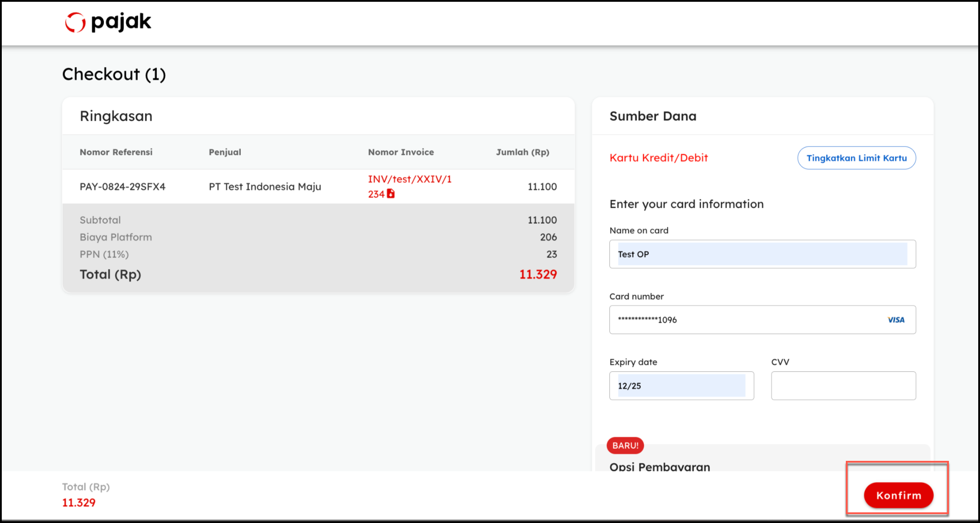The image size is (980, 523).
Task: Click the Nomor Referensi column header
Action: [x=116, y=152]
